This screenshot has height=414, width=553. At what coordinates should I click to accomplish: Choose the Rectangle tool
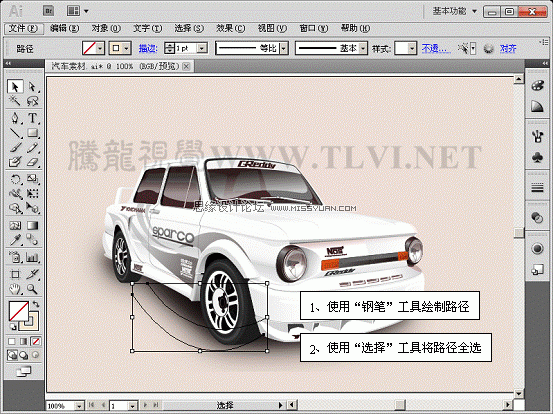(x=32, y=133)
